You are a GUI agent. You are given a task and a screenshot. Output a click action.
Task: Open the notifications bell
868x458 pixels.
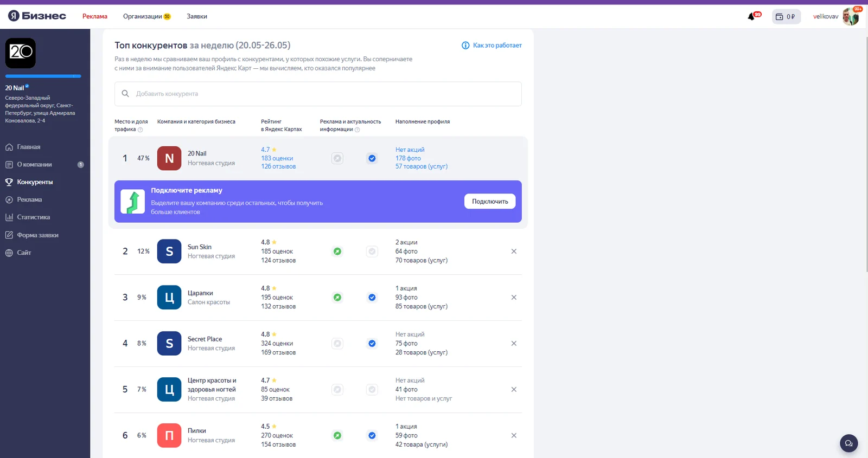tap(752, 16)
